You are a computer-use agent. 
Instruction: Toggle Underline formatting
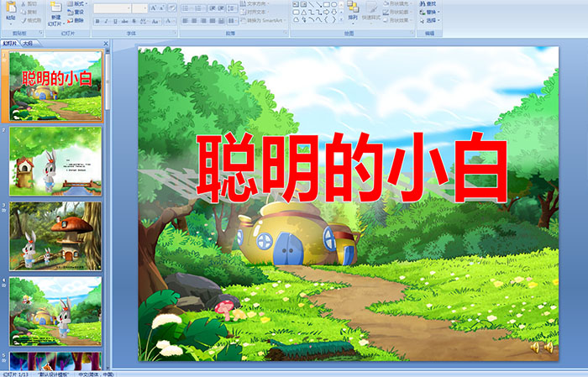115,21
